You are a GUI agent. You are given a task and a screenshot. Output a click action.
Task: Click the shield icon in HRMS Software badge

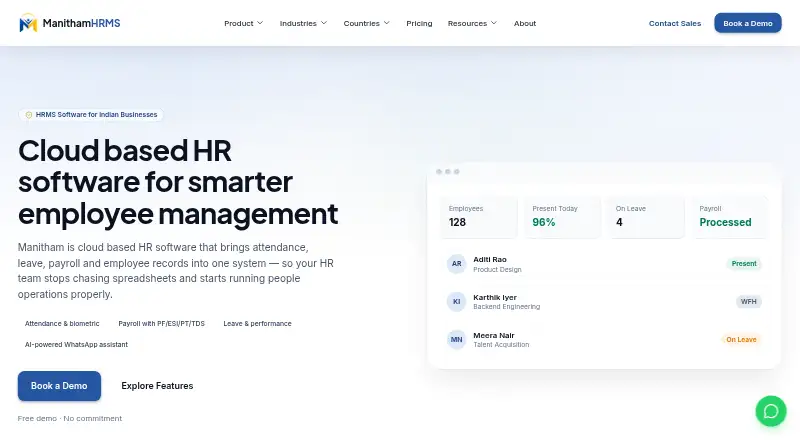[29, 115]
